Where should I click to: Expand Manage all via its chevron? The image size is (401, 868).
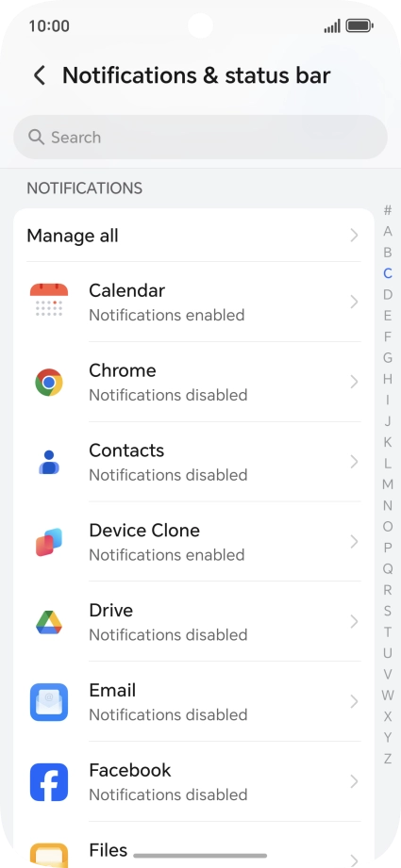pos(355,236)
